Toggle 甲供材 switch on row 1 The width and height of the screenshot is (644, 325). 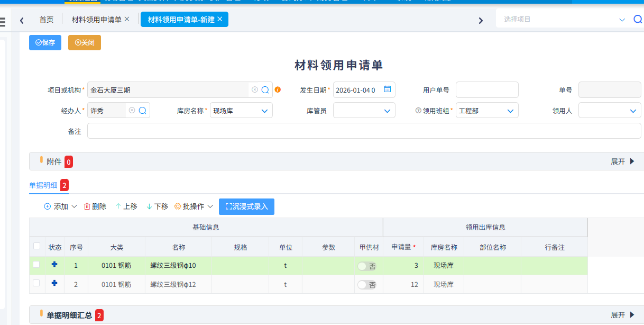point(366,266)
